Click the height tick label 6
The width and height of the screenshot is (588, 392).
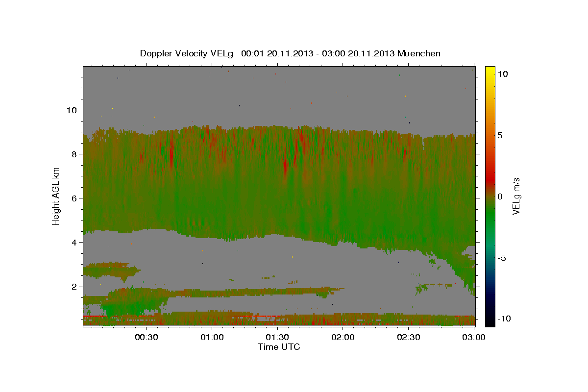[x=74, y=198]
